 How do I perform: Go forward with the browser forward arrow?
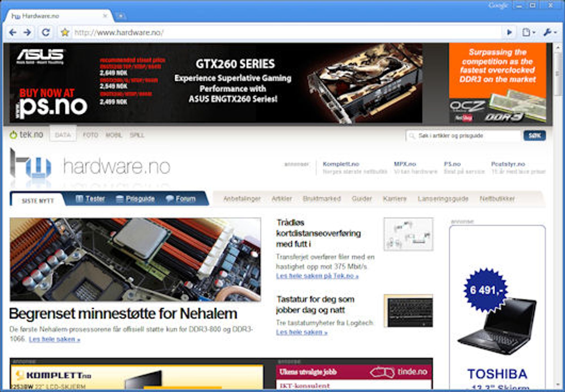[27, 32]
